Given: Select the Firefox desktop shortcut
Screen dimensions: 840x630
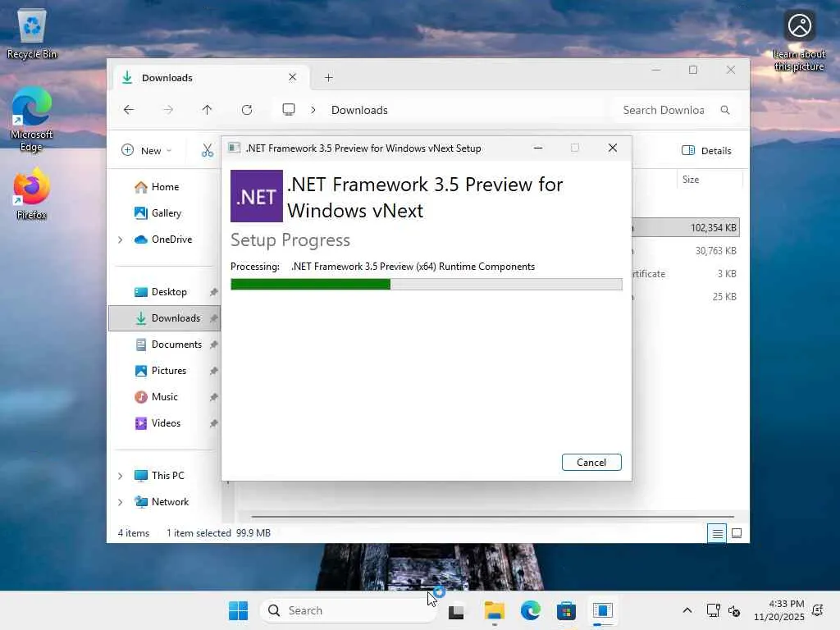Looking at the screenshot, I should (32, 194).
